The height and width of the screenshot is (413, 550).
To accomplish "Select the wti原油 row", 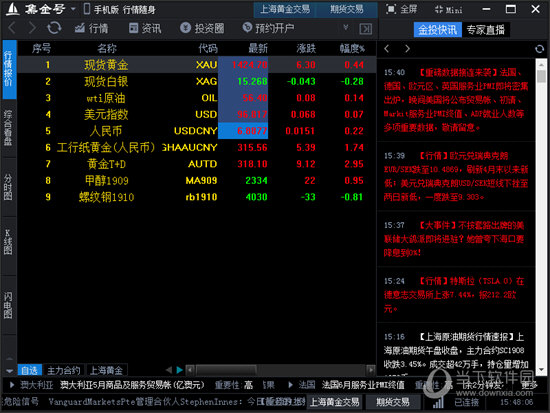I will point(196,98).
